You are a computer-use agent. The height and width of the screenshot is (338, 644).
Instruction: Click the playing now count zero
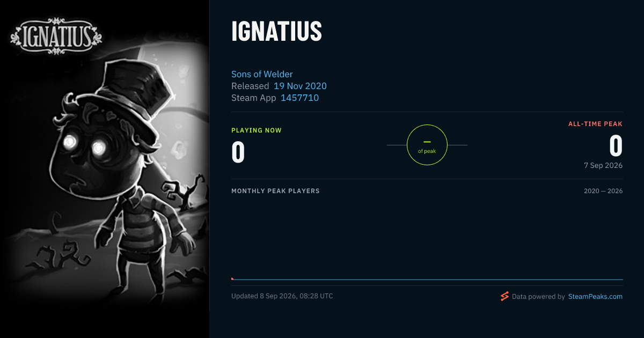pos(238,152)
